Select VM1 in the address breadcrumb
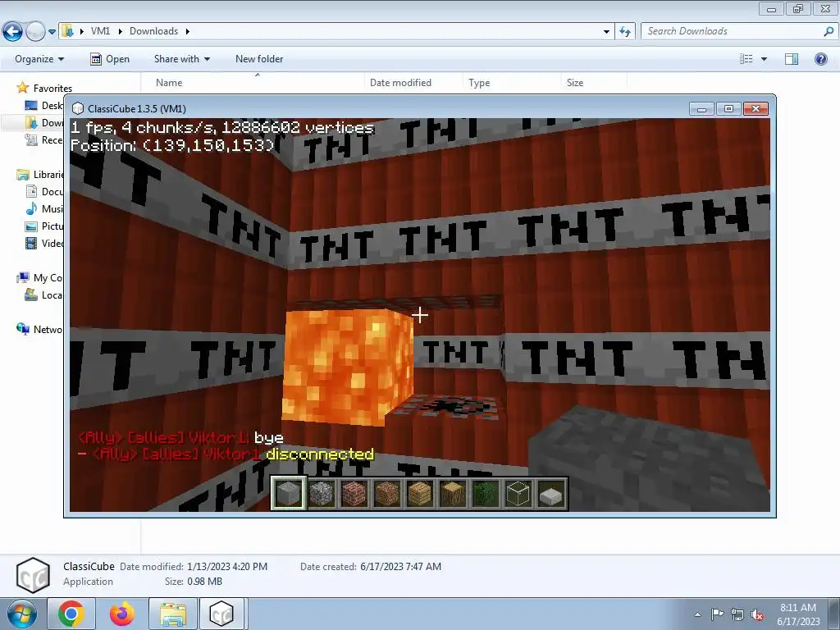Viewport: 840px width, 630px height. tap(100, 31)
